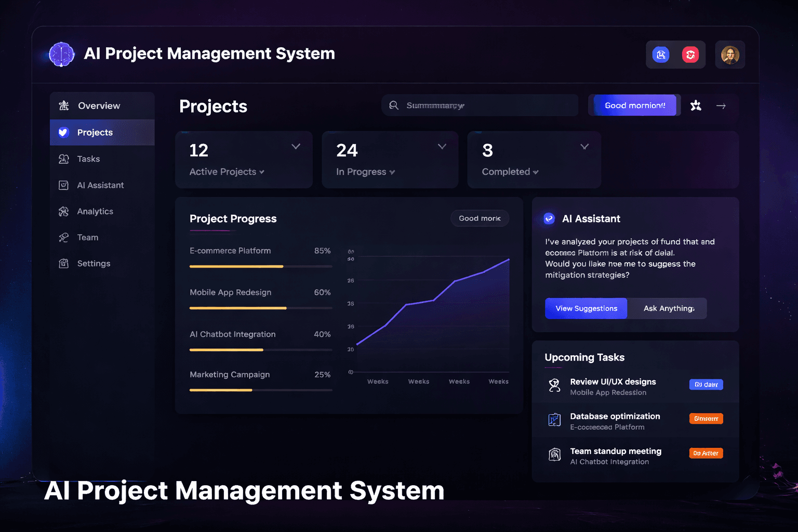Open the Analytics sidebar icon
The width and height of the screenshot is (798, 532).
pyautogui.click(x=63, y=211)
